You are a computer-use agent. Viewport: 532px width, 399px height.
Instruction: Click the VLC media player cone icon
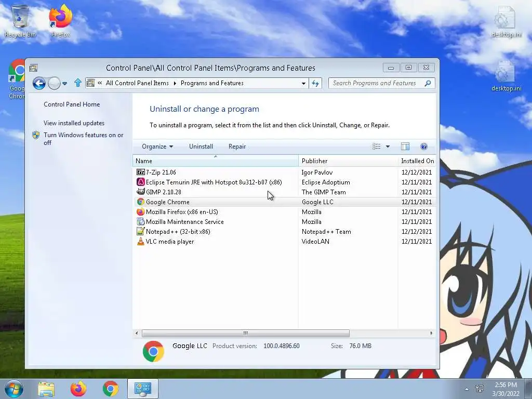click(x=140, y=241)
